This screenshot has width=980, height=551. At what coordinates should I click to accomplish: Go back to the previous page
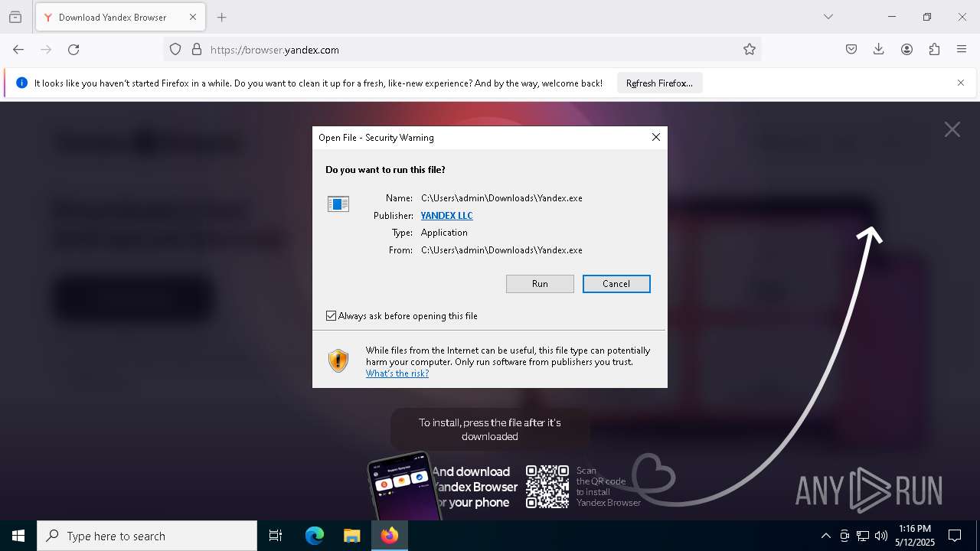click(x=18, y=50)
